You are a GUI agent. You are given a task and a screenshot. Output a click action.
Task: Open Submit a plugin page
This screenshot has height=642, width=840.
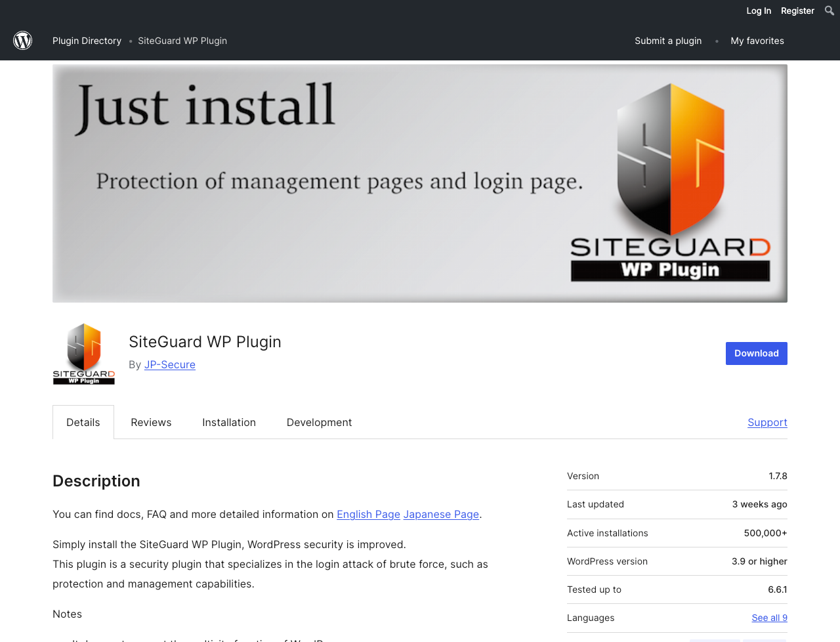coord(668,41)
